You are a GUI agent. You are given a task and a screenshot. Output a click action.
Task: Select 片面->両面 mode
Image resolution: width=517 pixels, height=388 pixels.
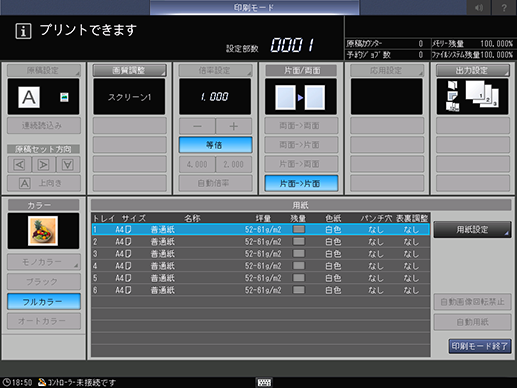301,164
